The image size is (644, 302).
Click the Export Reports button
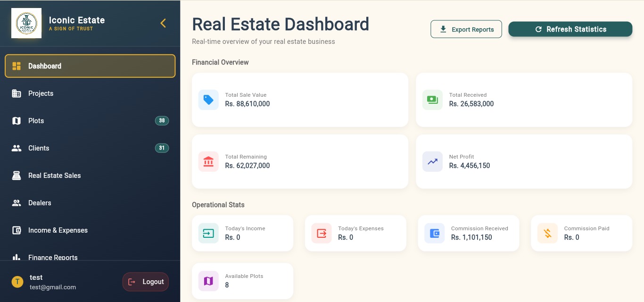[466, 29]
